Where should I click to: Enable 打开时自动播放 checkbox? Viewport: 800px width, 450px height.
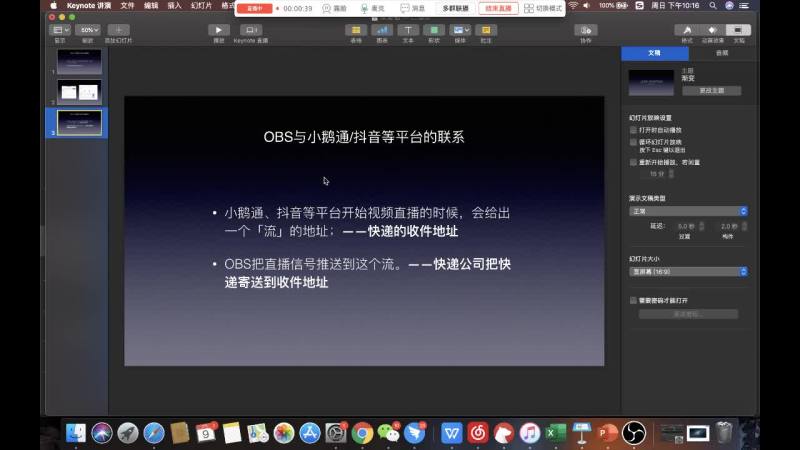pos(633,130)
